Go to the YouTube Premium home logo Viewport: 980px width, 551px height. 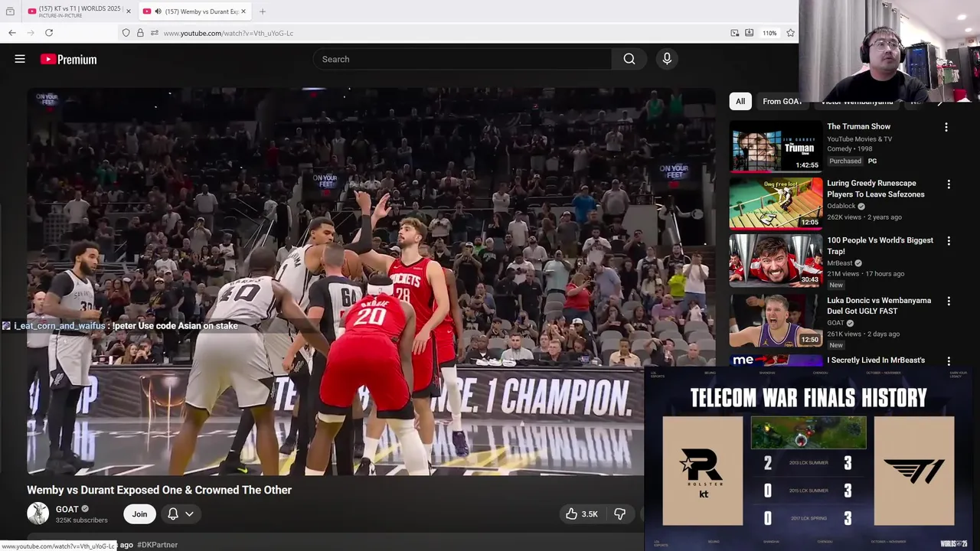coord(69,59)
